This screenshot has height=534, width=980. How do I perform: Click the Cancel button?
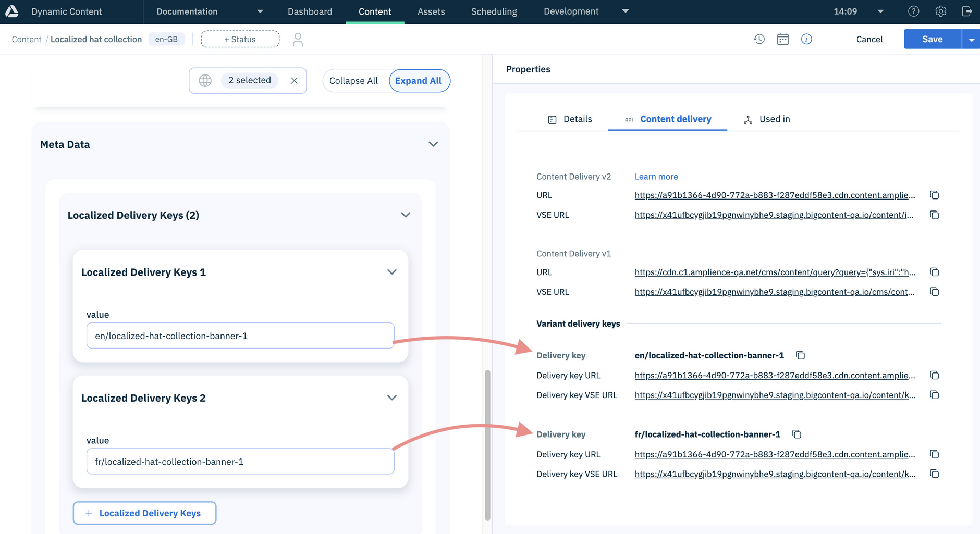(x=869, y=40)
